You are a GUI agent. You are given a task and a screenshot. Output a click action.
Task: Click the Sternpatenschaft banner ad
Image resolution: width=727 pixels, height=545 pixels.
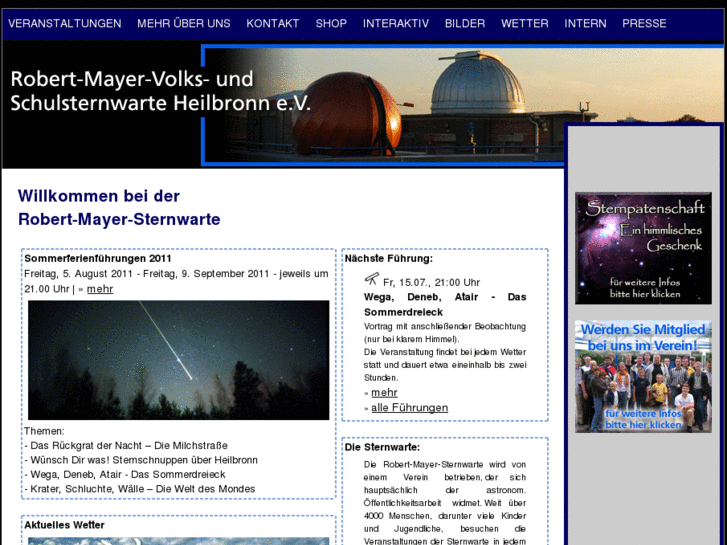pos(644,248)
